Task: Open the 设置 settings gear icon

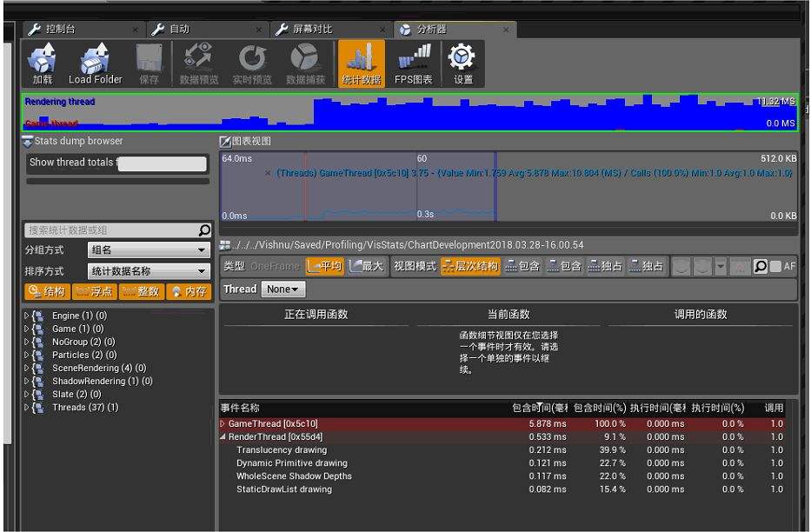Action: tap(462, 64)
